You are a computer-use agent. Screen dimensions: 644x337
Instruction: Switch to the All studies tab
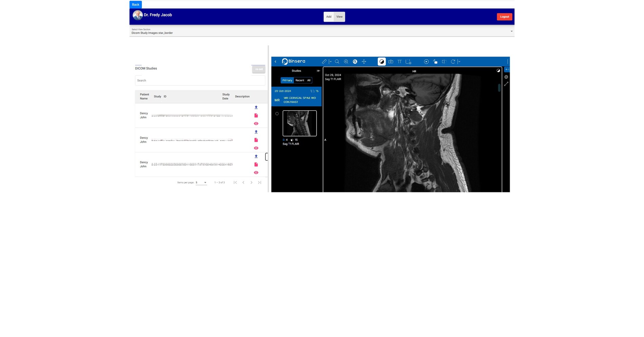(x=309, y=80)
